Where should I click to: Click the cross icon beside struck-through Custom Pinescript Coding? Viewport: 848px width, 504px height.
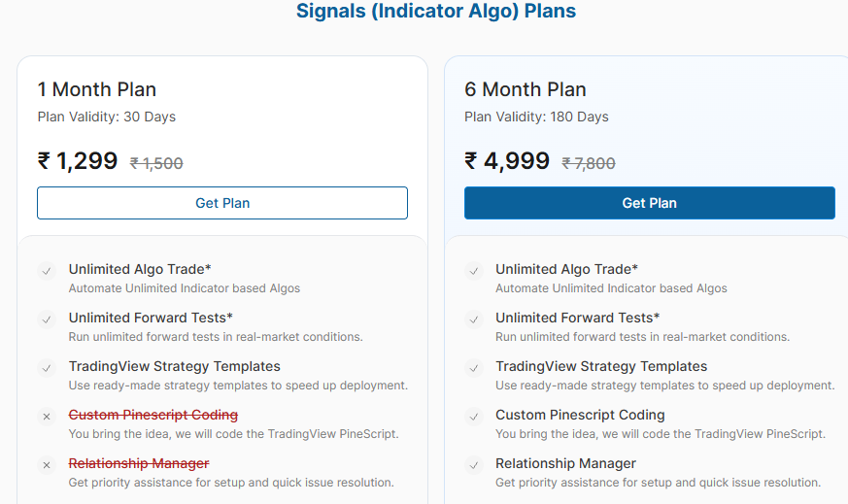pyautogui.click(x=47, y=417)
